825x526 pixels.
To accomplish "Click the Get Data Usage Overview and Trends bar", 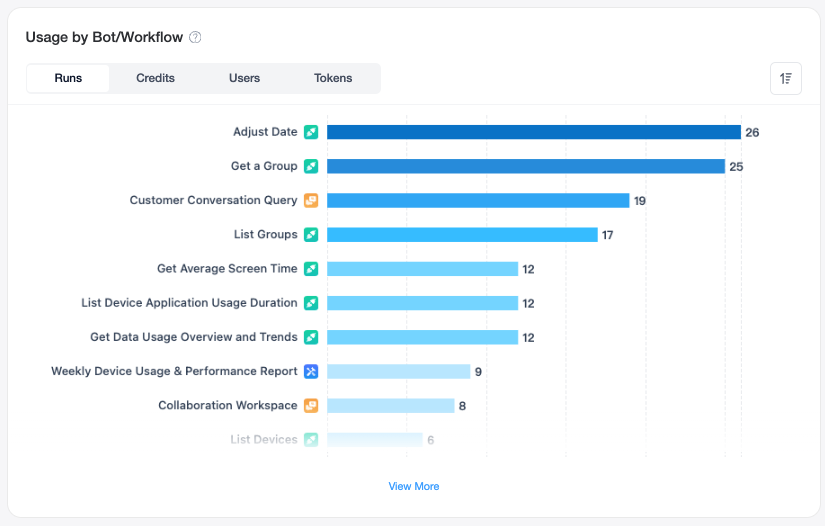I will point(422,337).
